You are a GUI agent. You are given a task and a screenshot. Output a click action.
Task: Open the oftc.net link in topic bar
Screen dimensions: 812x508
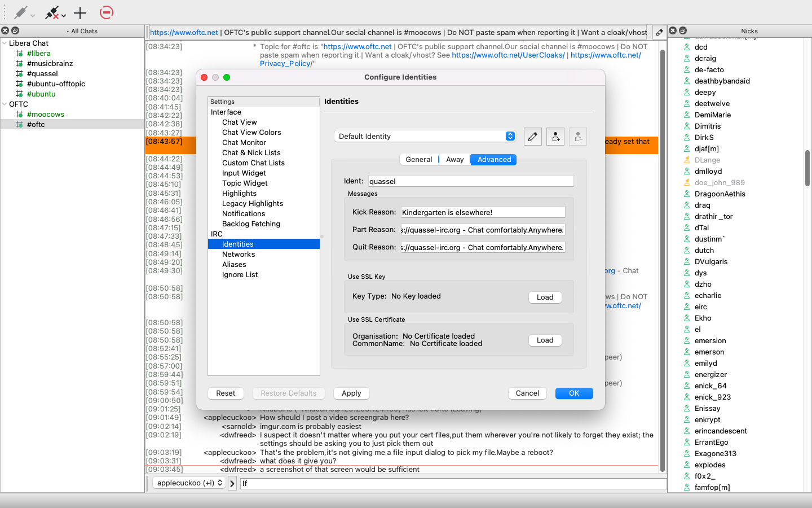[x=184, y=33]
